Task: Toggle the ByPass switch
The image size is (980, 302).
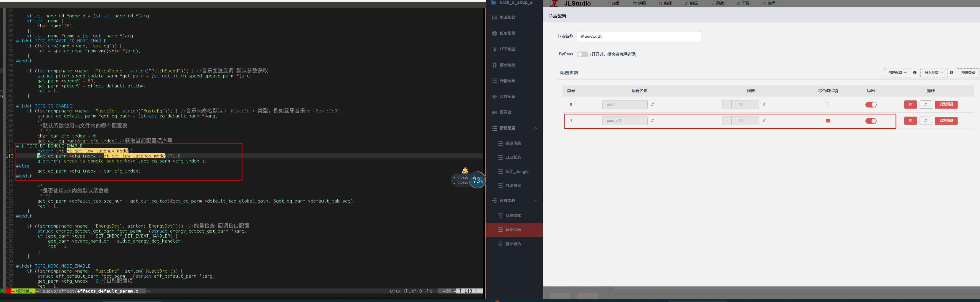Action: pos(582,54)
